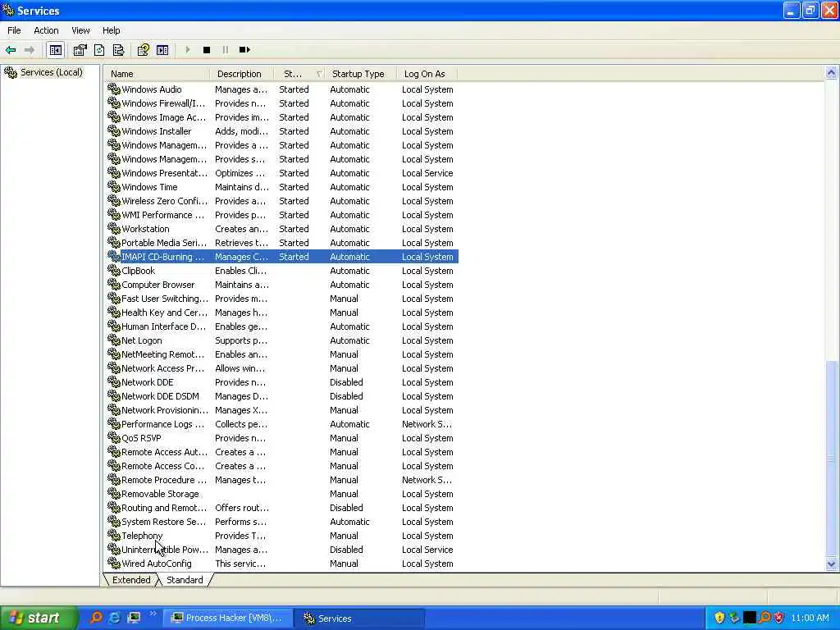Click the red shield tray icon

point(779,618)
